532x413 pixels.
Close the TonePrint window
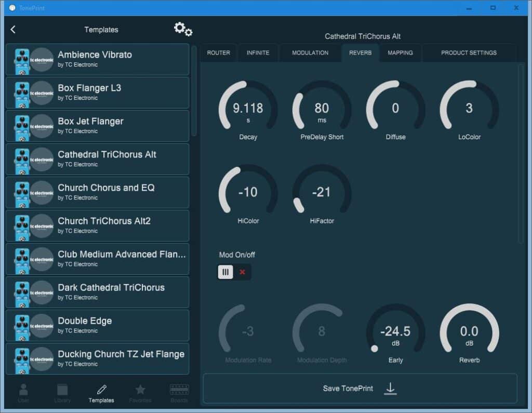[516, 8]
